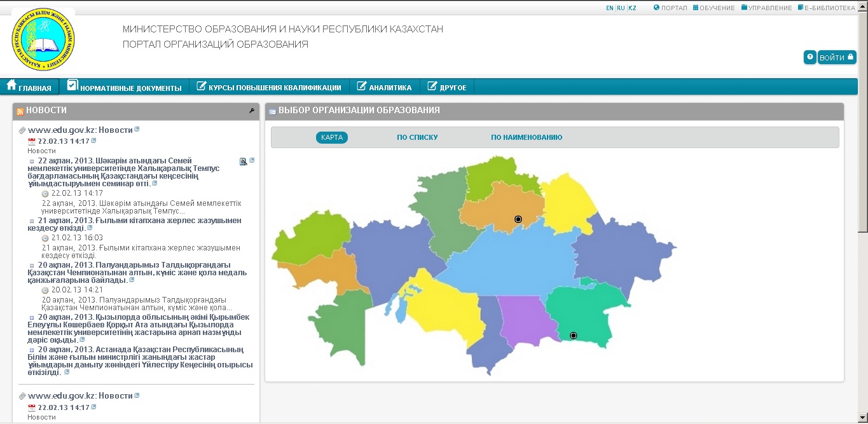The width and height of the screenshot is (868, 424).
Task: Collapse the 21 ақпан, 2013 news entry
Action: [31, 220]
